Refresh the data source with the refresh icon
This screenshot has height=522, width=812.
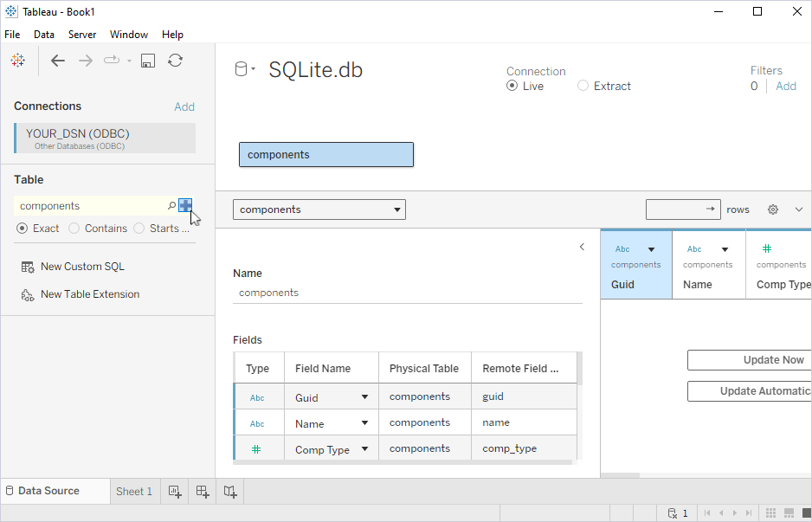[175, 61]
